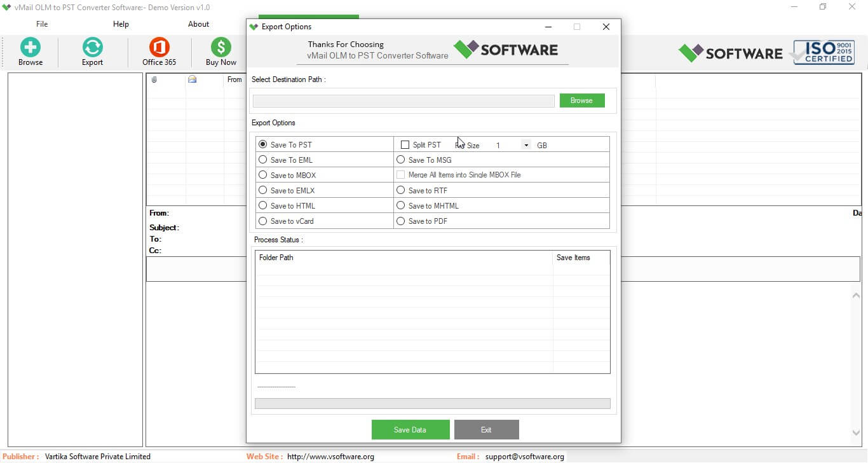Click the Export toolbar icon
Screen dimensions: 868x463
92,48
